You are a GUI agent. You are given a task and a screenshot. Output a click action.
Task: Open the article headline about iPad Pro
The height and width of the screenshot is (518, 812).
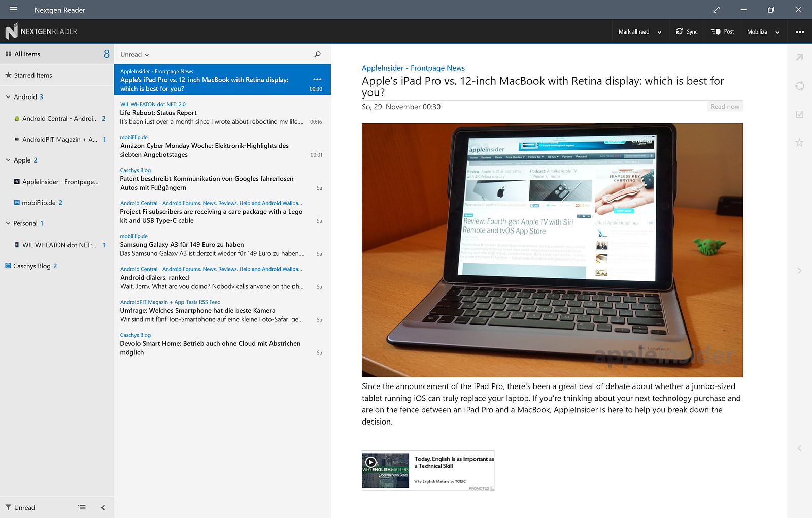pyautogui.click(x=543, y=86)
